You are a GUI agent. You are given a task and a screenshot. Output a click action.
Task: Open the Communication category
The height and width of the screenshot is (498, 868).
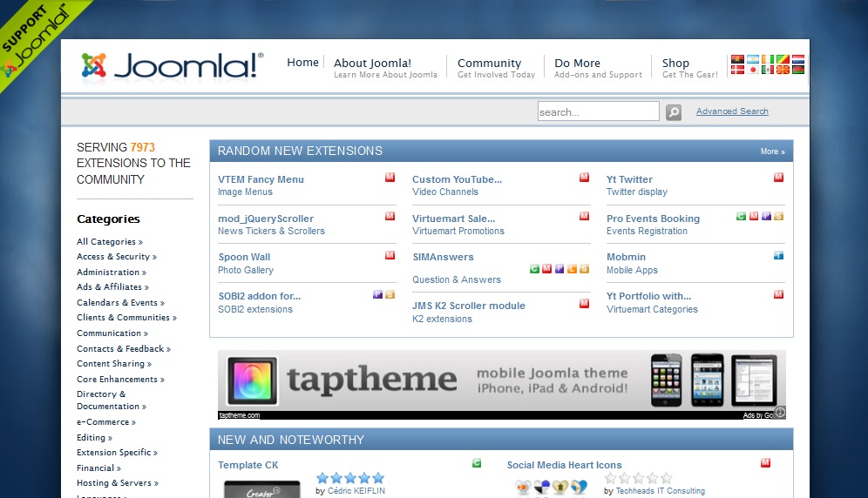click(x=112, y=333)
